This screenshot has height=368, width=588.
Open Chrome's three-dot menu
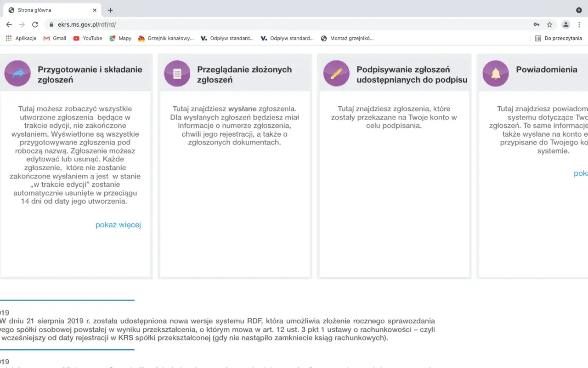tap(579, 24)
